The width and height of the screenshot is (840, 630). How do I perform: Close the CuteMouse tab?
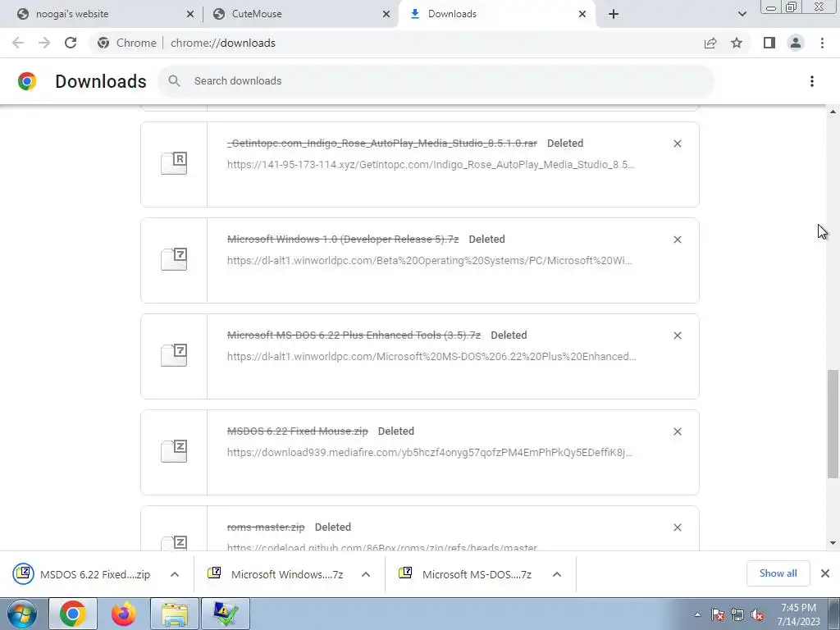[386, 15]
